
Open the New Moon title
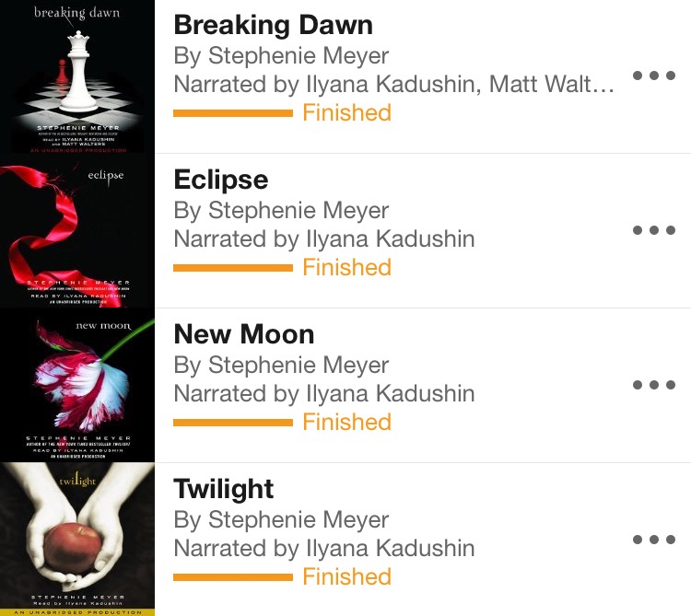[244, 334]
